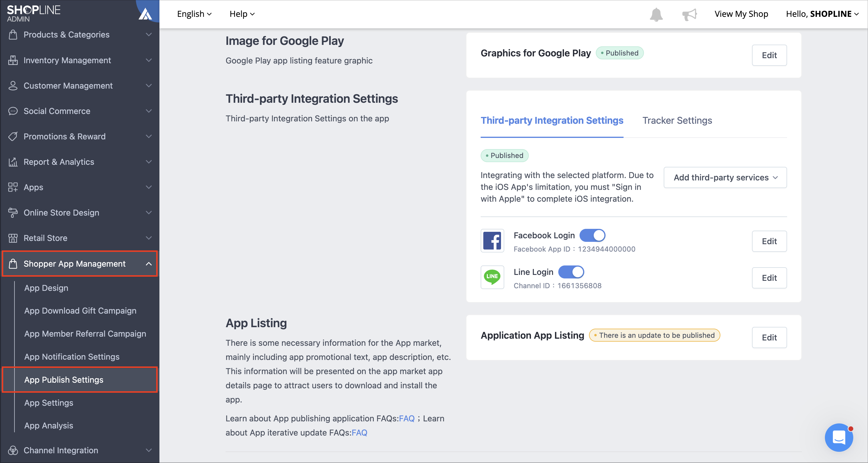Turn off the Line Login switch
Viewport: 868px width, 463px height.
coord(571,272)
